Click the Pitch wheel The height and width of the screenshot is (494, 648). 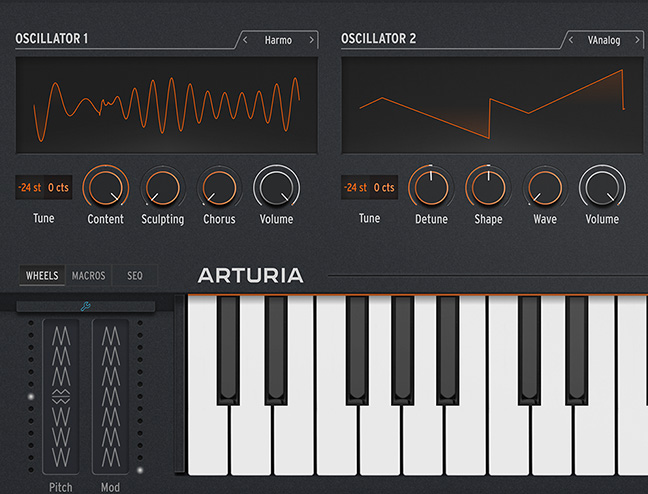(62, 396)
